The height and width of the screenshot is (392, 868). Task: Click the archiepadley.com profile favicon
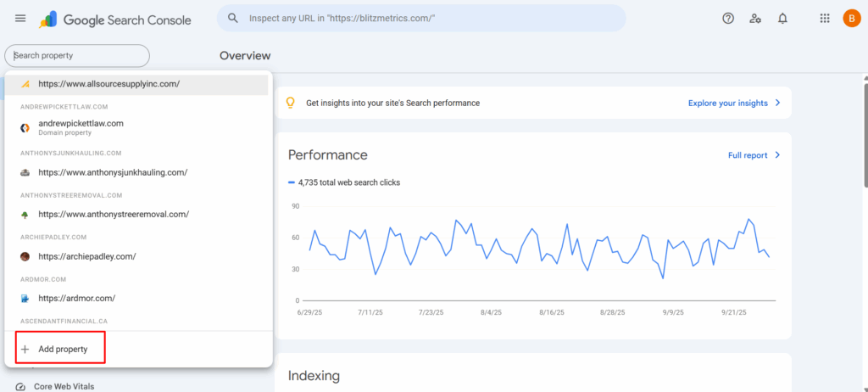[x=25, y=256]
